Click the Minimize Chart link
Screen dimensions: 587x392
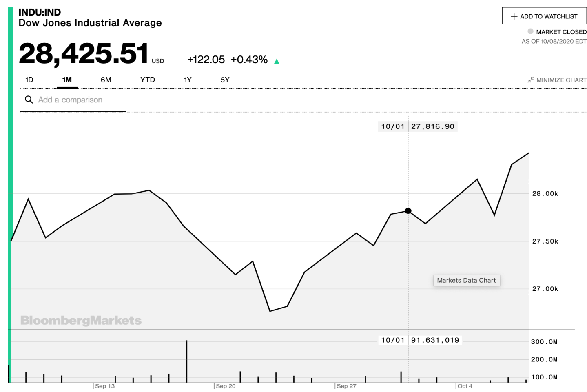[561, 80]
